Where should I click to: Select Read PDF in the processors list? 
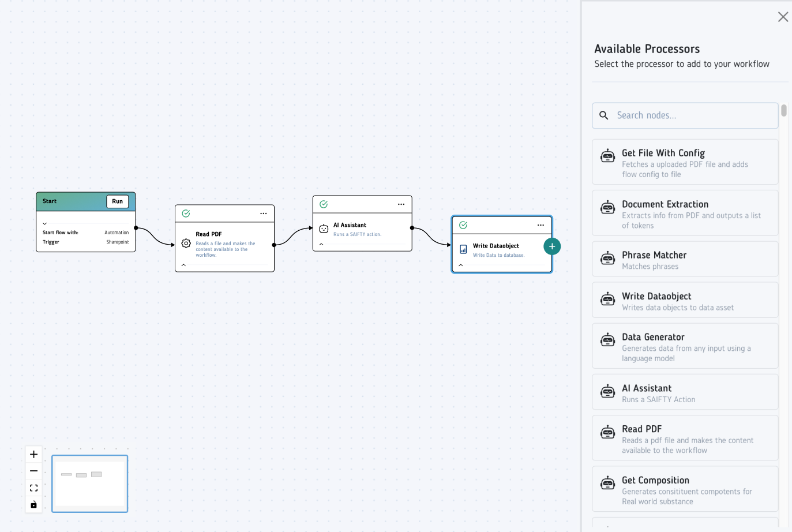point(685,438)
